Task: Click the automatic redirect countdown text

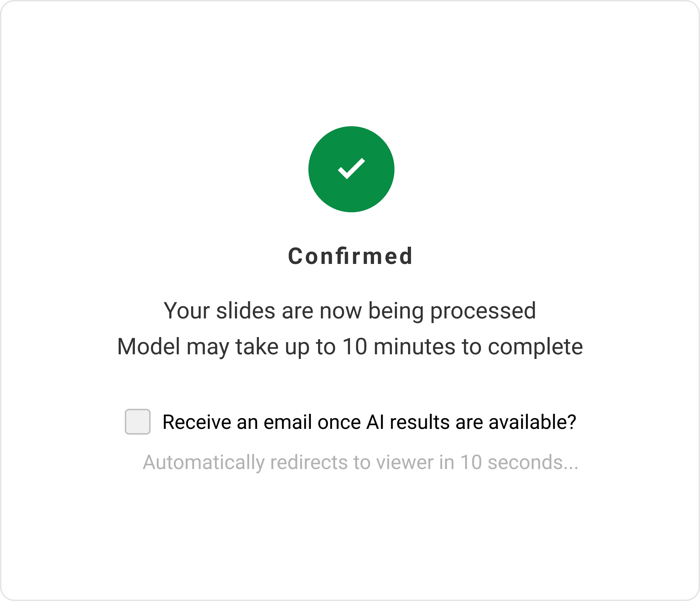Action: coord(360,462)
